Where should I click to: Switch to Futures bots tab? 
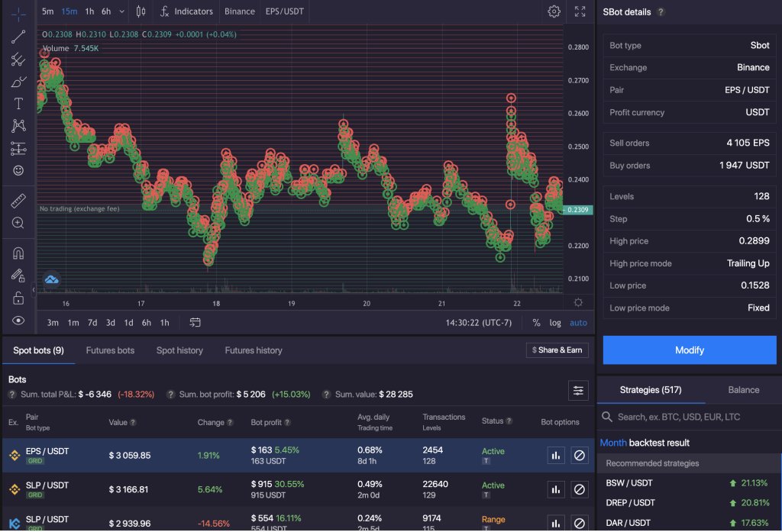110,350
